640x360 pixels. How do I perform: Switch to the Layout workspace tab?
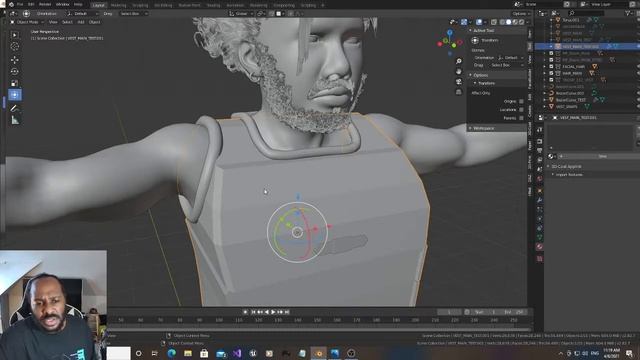click(98, 5)
